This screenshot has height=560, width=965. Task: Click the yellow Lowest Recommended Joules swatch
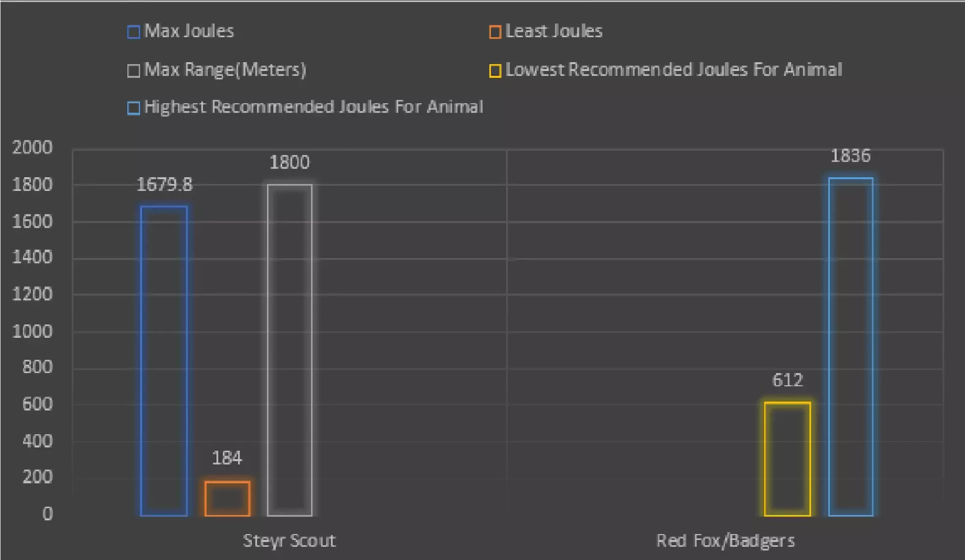tap(495, 71)
